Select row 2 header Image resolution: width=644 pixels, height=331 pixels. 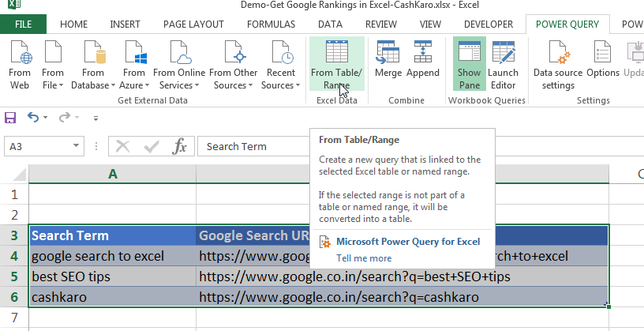tap(14, 215)
